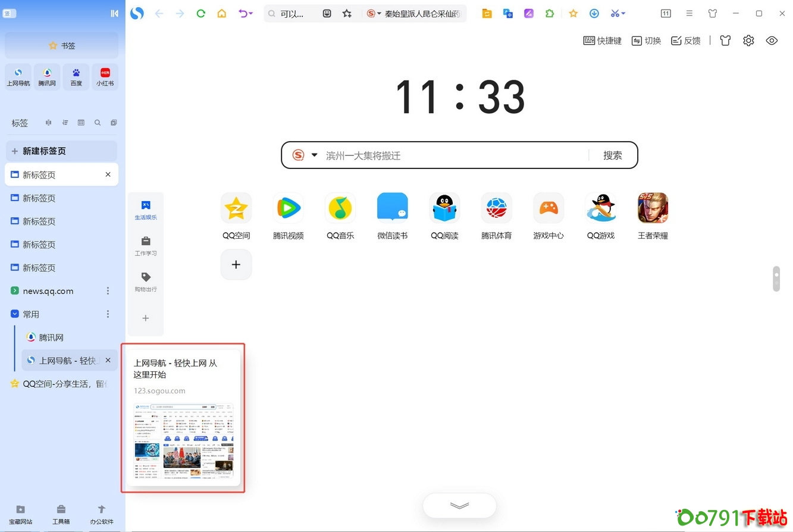Collapse the sidebar using the top-left collapse icon
The image size is (793, 532).
[x=114, y=13]
